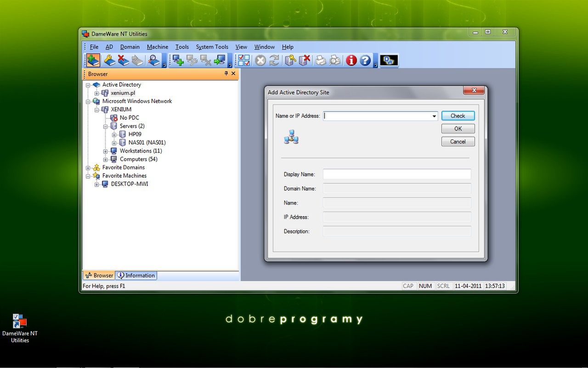Switch to the Browser tab at bottom
Viewport: 588px width, 368px height.
coord(99,276)
